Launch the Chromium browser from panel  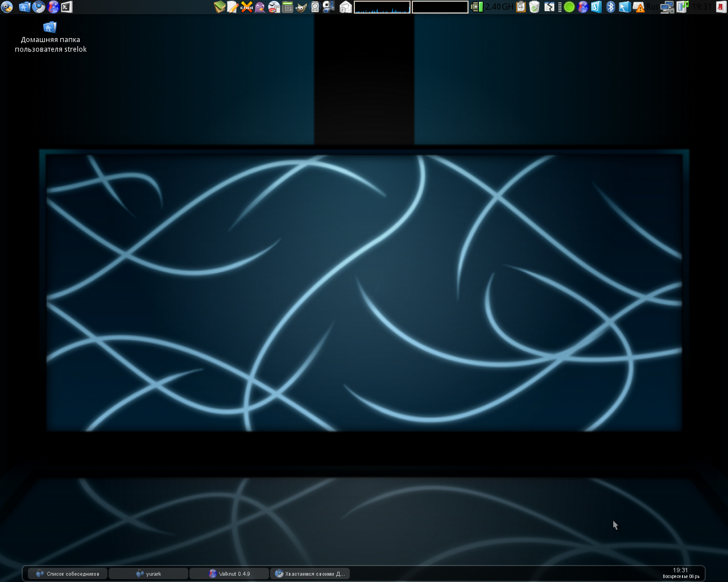(x=39, y=7)
